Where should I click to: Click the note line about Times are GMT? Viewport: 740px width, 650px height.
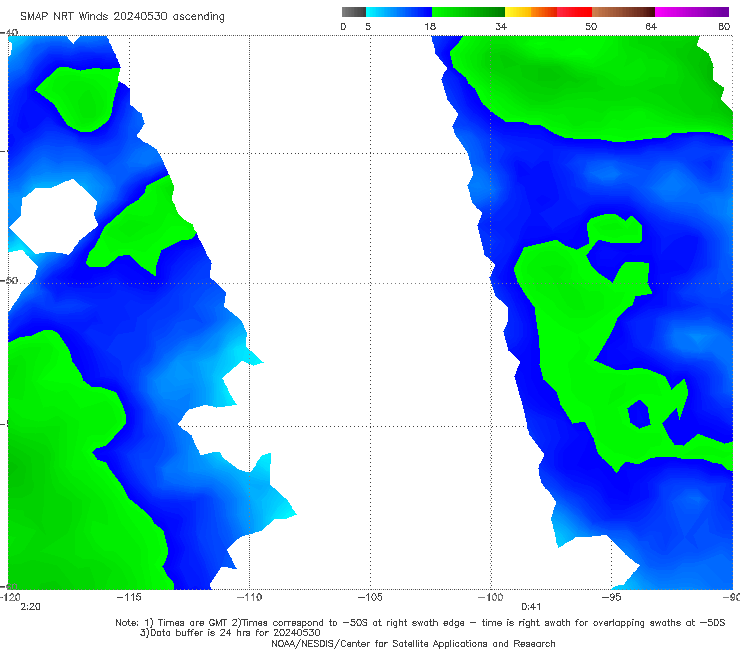click(x=420, y=623)
